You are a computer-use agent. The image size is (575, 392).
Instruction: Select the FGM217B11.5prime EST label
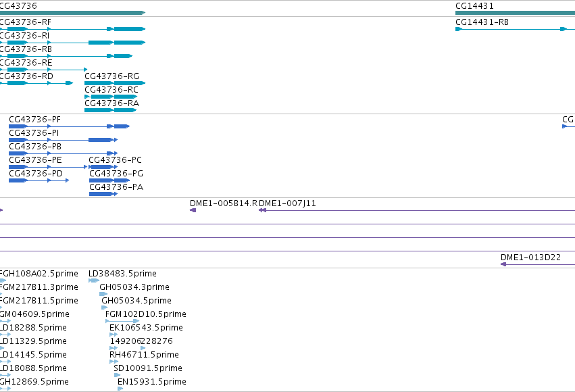pyautogui.click(x=39, y=301)
